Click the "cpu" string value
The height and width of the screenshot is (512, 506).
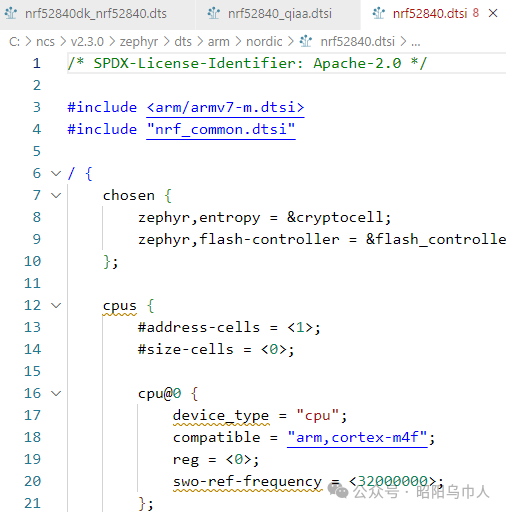(318, 416)
